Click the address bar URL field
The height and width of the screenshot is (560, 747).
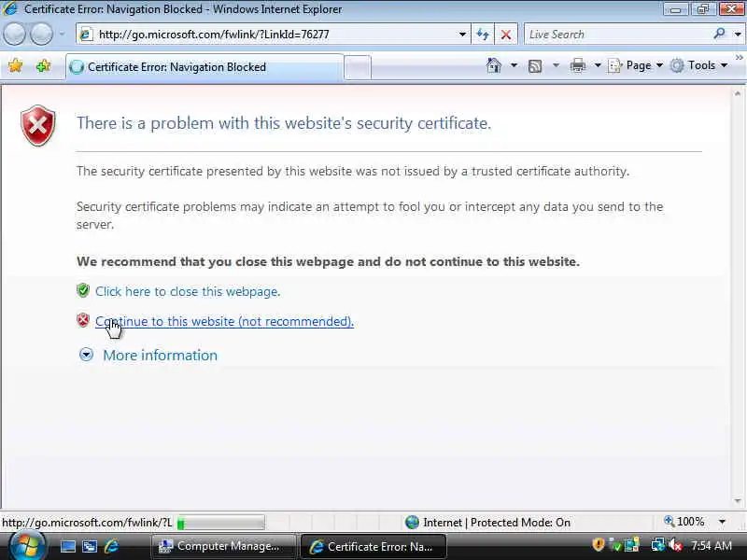[x=272, y=35]
